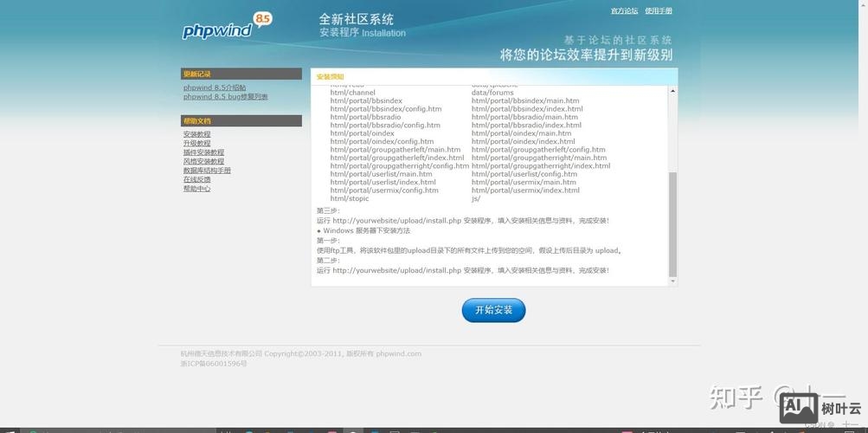The image size is (868, 433).
Task: Click the line html/portal/userlist/config.htm
Action: tap(524, 174)
